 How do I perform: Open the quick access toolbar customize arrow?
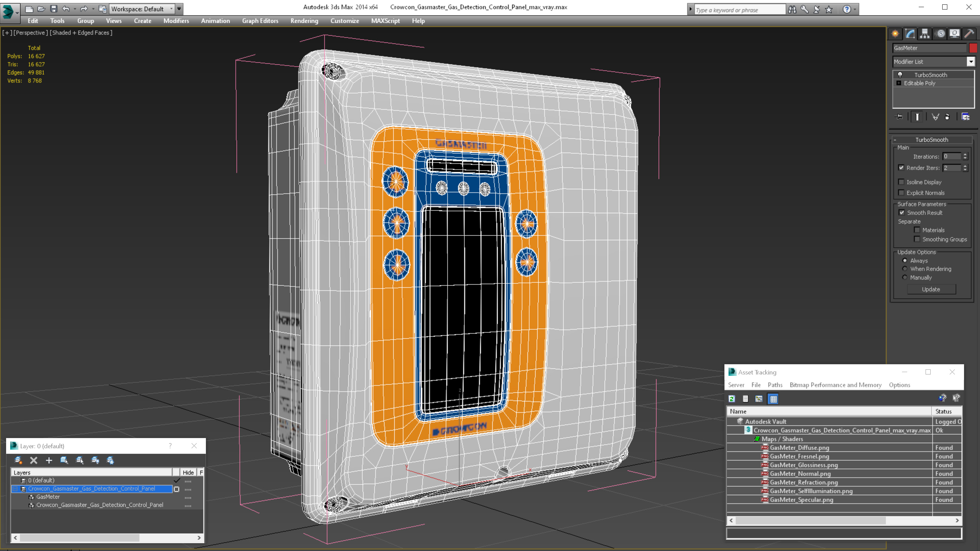pyautogui.click(x=179, y=9)
